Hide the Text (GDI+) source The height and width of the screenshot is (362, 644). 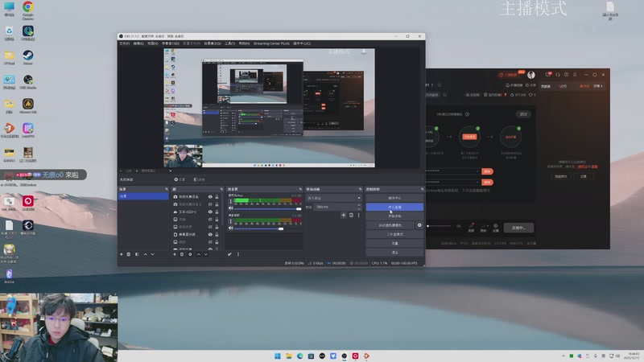tap(210, 211)
